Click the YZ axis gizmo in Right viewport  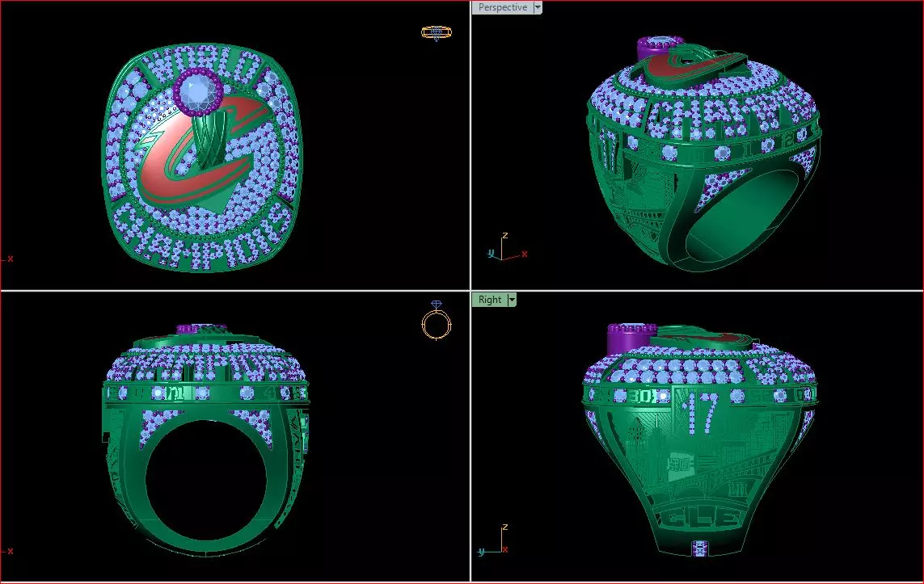pyautogui.click(x=495, y=542)
